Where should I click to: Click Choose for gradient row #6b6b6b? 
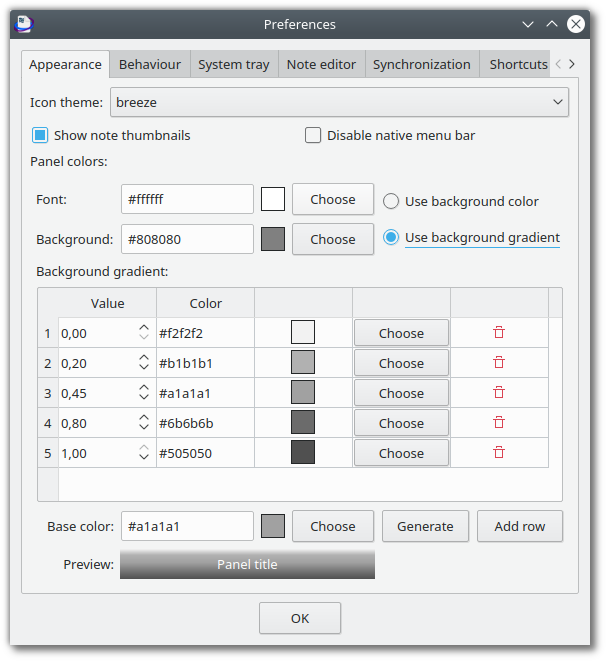point(401,423)
